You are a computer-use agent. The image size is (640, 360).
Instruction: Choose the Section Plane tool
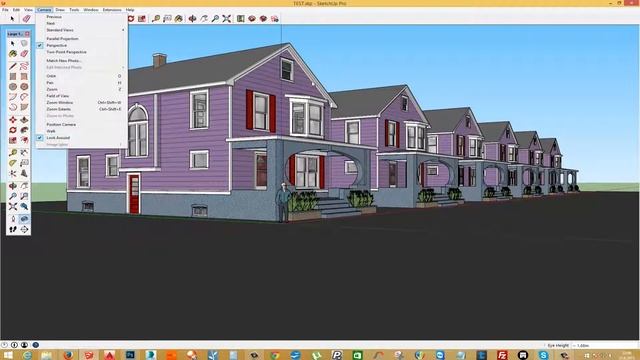coord(24,229)
